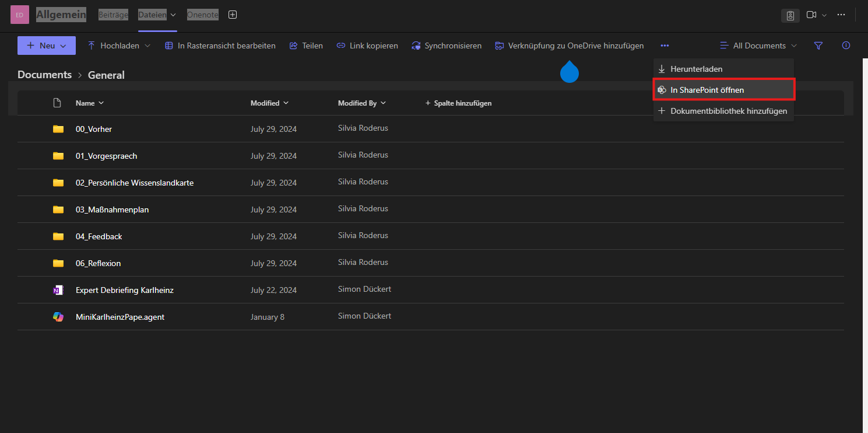The width and height of the screenshot is (868, 433).
Task: Click the OneNote file icon for Expert Debriefing
Action: 58,290
